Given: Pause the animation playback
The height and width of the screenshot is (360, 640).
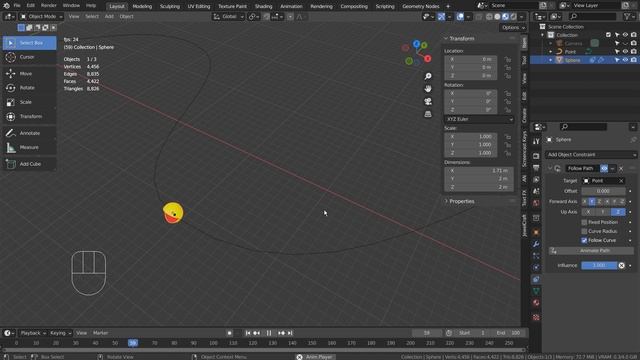Looking at the screenshot, I should [269, 333].
